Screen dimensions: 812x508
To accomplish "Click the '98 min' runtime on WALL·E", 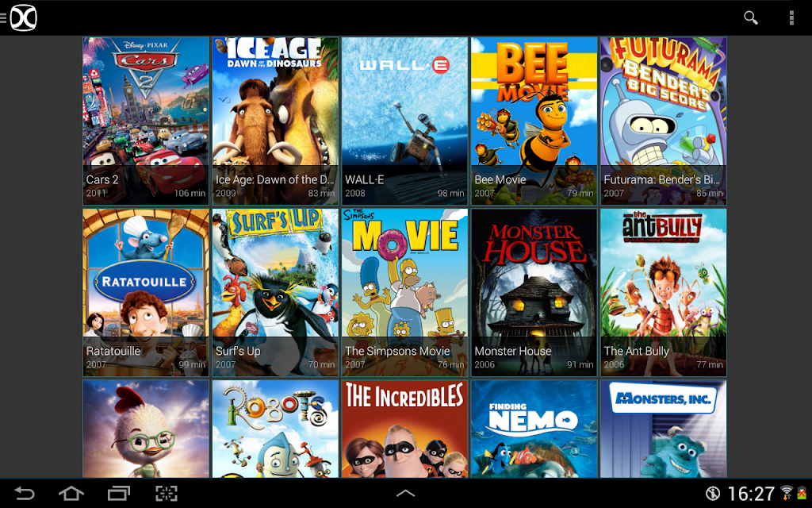I will click(x=450, y=194).
